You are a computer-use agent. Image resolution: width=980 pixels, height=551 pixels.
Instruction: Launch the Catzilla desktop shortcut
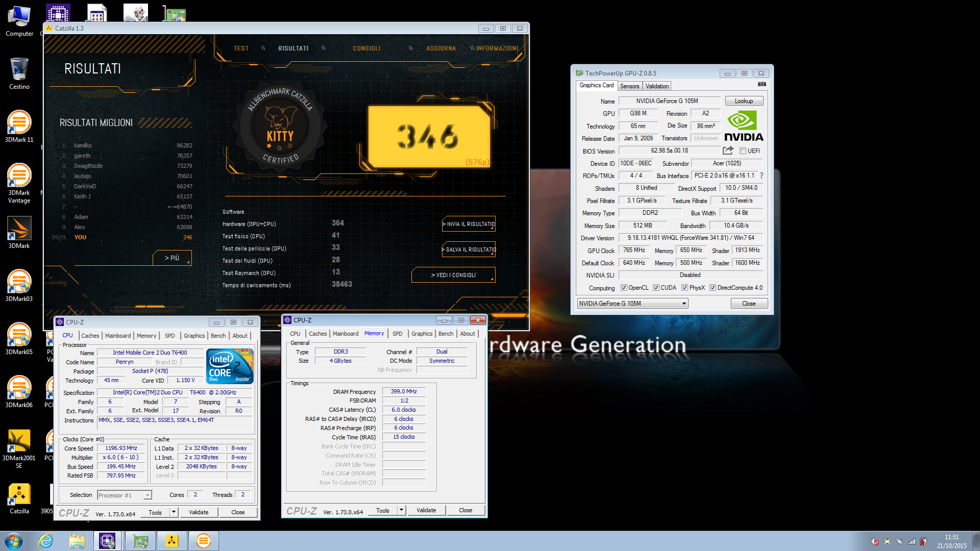[19, 498]
